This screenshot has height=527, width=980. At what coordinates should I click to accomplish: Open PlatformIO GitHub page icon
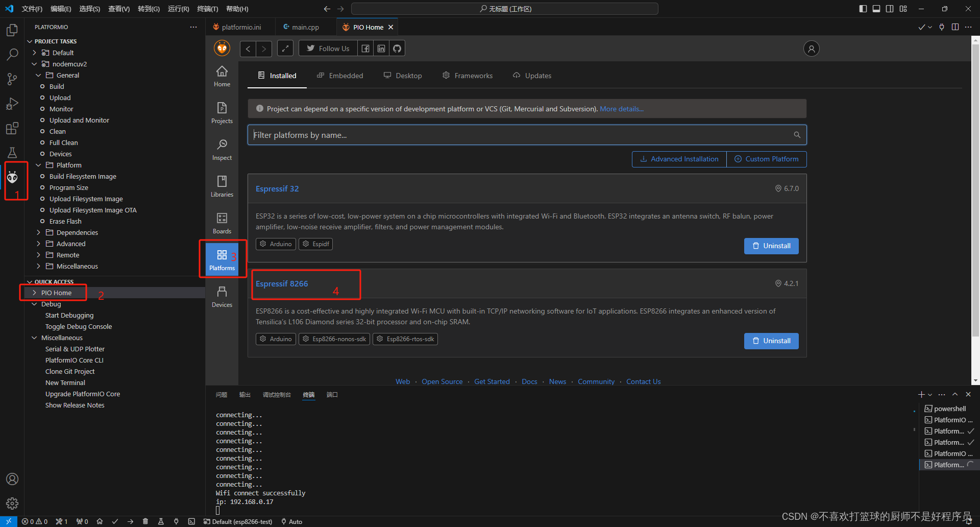[397, 49]
